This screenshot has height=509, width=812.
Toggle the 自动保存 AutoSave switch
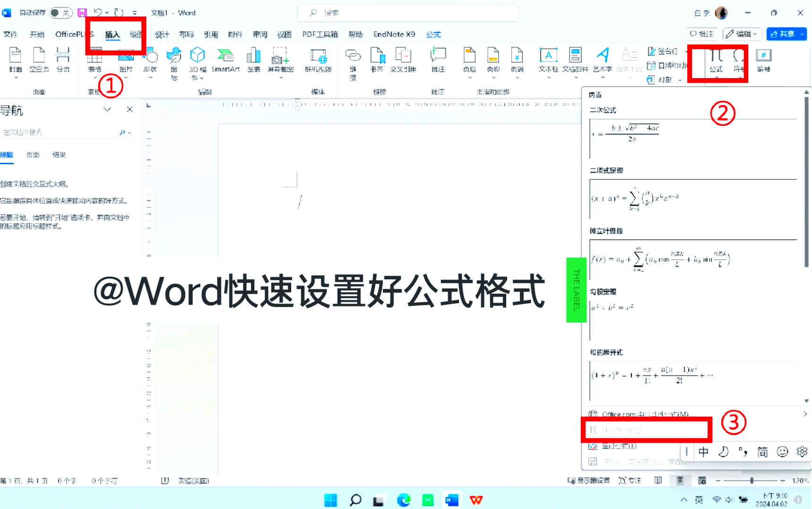61,13
